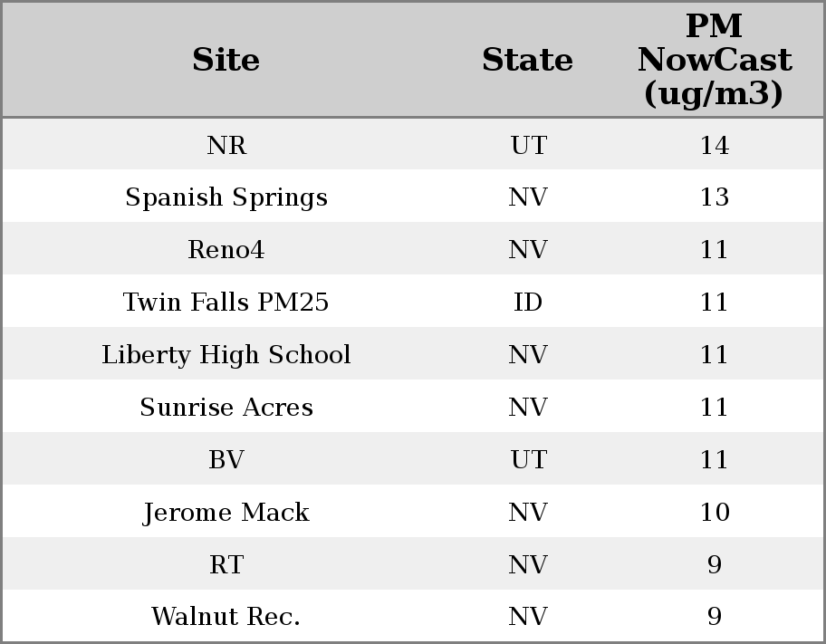826x644 pixels.
Task: Click NR's PM value of 14
Action: (x=714, y=145)
